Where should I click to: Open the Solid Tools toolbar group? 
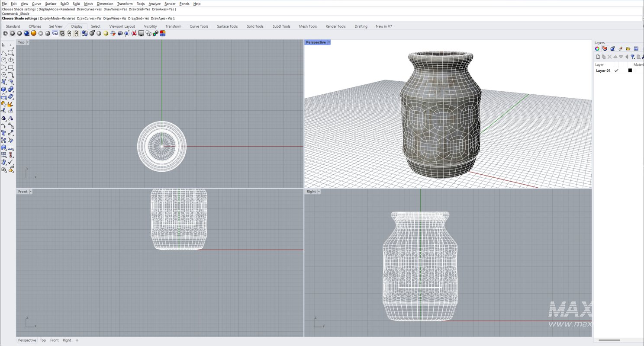coord(255,26)
